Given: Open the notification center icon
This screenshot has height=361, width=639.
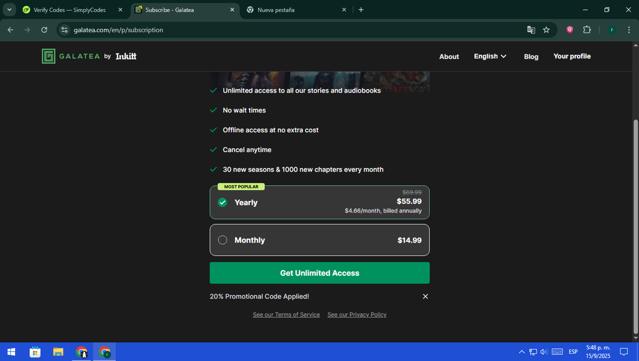Looking at the screenshot, I should pos(624,352).
